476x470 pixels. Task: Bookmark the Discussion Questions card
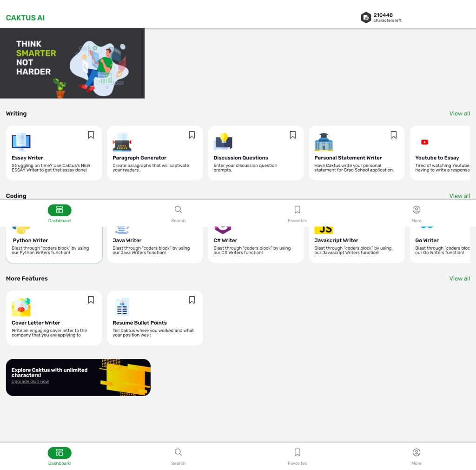(x=293, y=135)
